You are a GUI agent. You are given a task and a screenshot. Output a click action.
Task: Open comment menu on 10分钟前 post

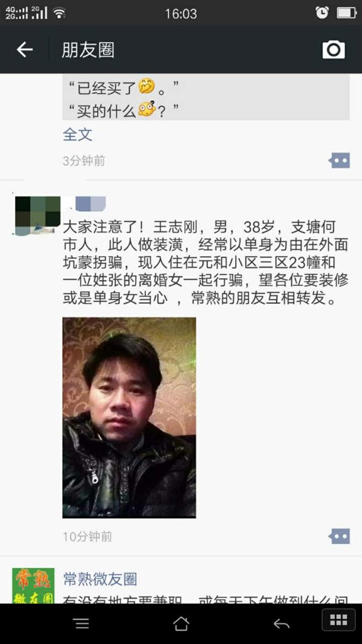tap(339, 536)
